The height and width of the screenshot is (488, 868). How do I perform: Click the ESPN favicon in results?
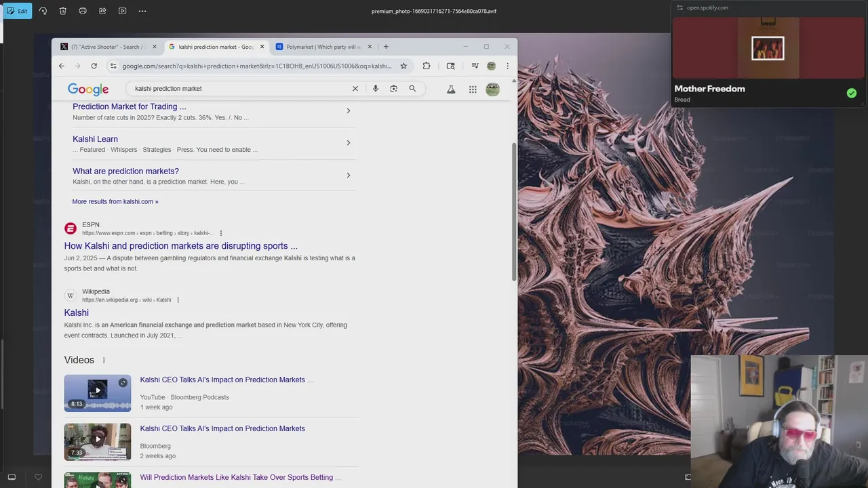pos(71,228)
